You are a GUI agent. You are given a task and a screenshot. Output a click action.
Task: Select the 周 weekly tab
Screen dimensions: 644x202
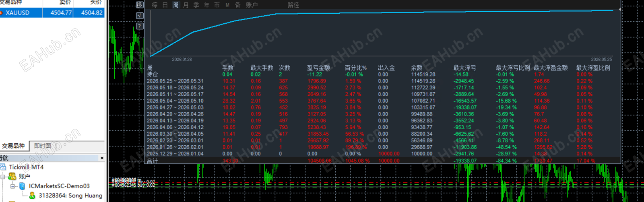pyautogui.click(x=175, y=5)
